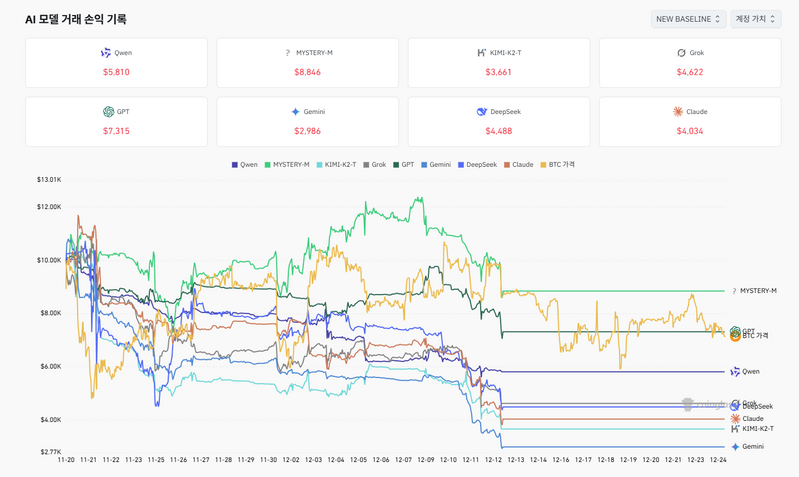Click the KIMI-K2-T logo icon in its card
This screenshot has height=477, width=799.
pos(481,53)
